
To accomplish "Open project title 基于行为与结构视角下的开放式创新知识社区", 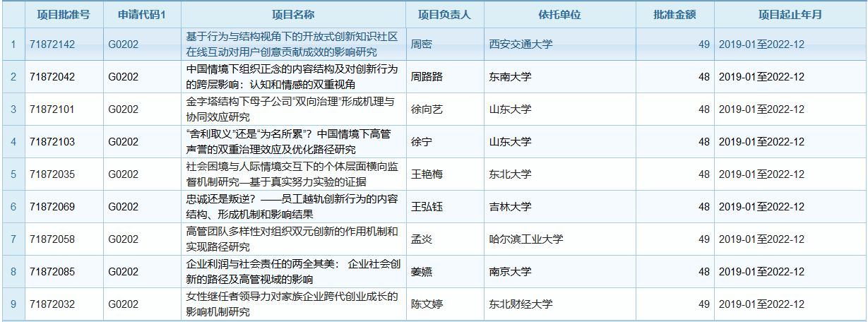I will point(292,44).
